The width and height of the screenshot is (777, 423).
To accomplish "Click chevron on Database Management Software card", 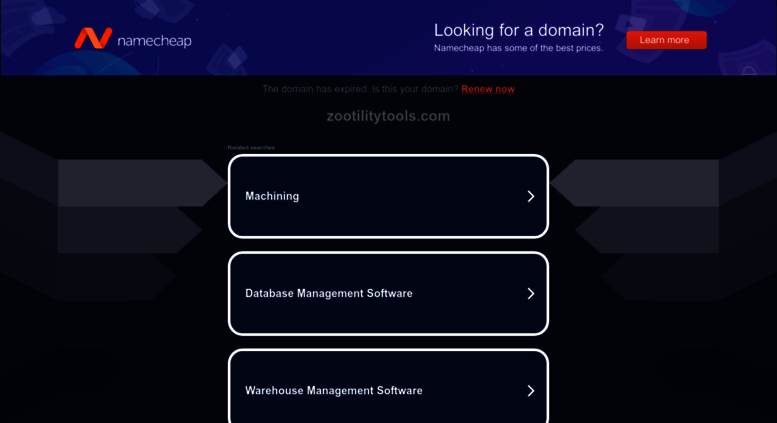I will (531, 293).
